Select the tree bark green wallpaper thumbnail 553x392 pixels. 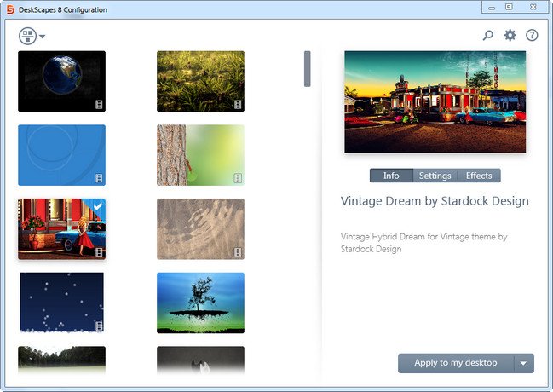tap(201, 155)
